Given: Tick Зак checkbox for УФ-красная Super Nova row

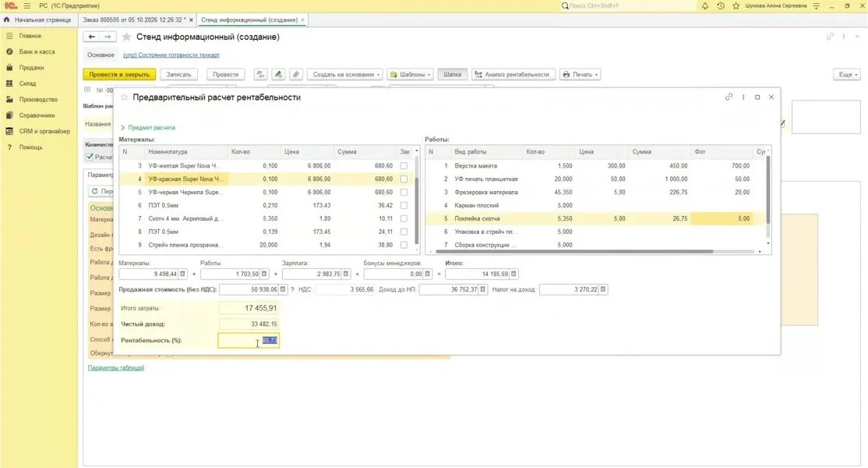Looking at the screenshot, I should click(x=404, y=179).
